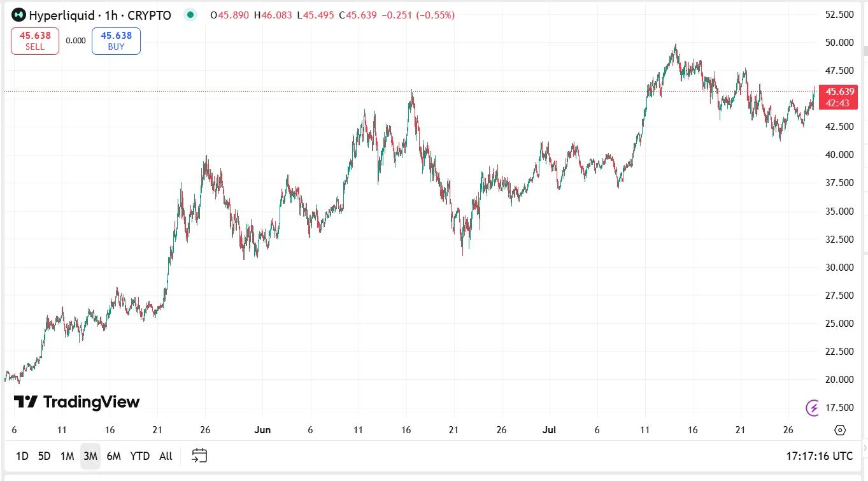Select the 1M time range
This screenshot has height=481, width=868.
pos(67,456)
